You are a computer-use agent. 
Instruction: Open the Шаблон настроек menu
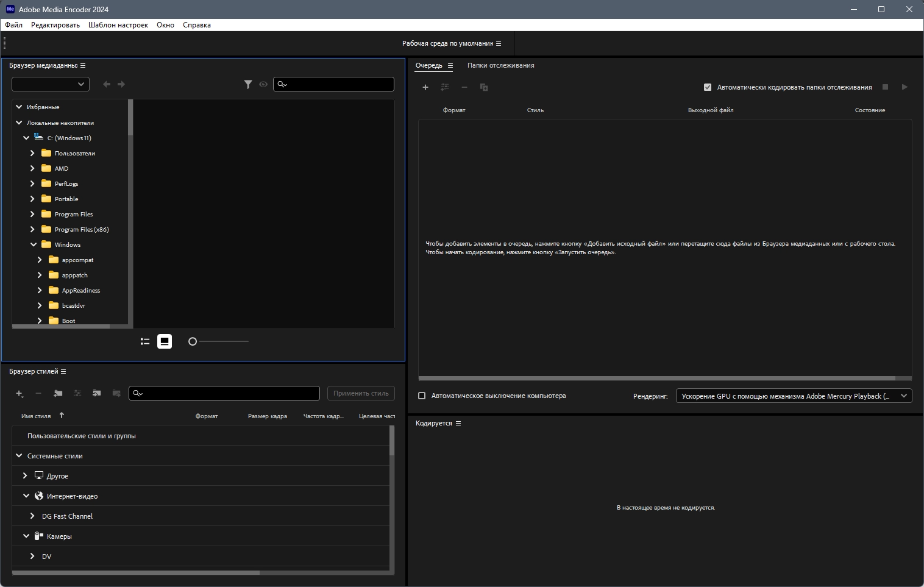pos(118,25)
